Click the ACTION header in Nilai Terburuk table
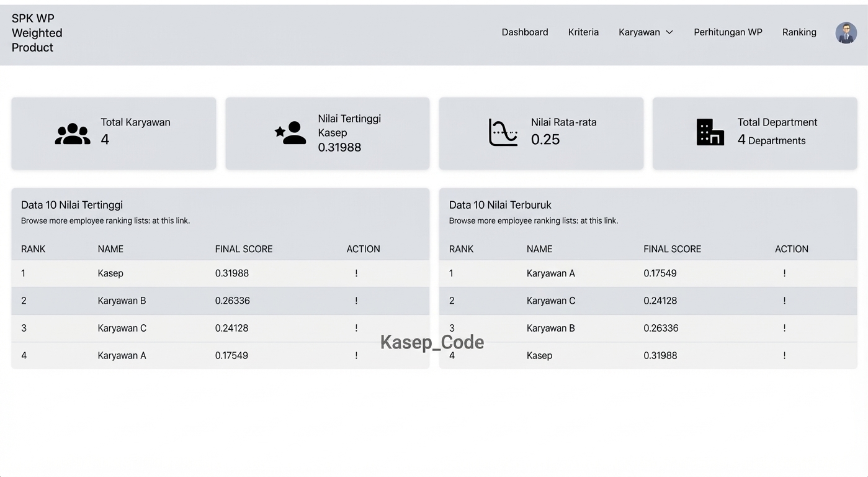Image resolution: width=868 pixels, height=477 pixels. [x=792, y=249]
